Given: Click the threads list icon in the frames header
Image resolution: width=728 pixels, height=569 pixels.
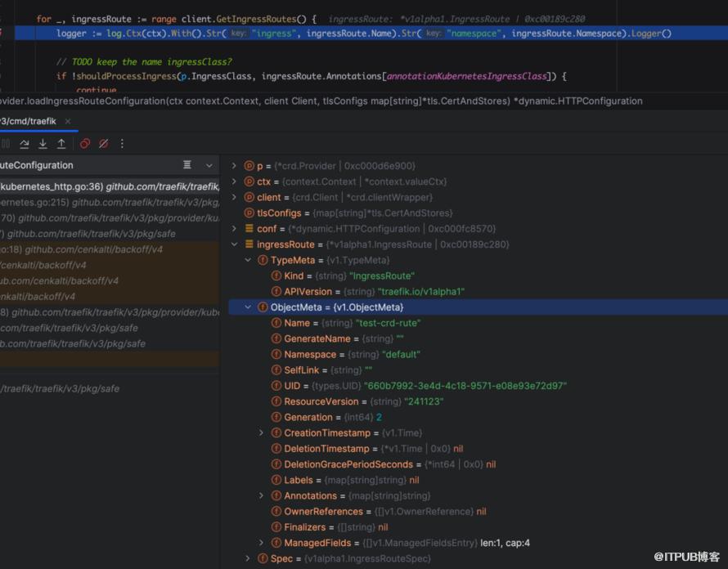Looking at the screenshot, I should click(x=187, y=165).
